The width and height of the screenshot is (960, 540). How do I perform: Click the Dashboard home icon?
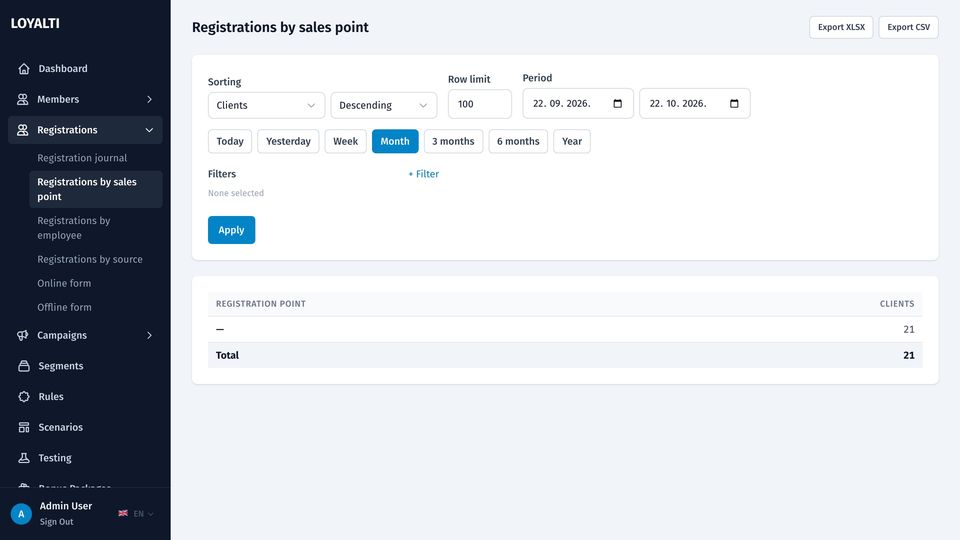(x=24, y=69)
